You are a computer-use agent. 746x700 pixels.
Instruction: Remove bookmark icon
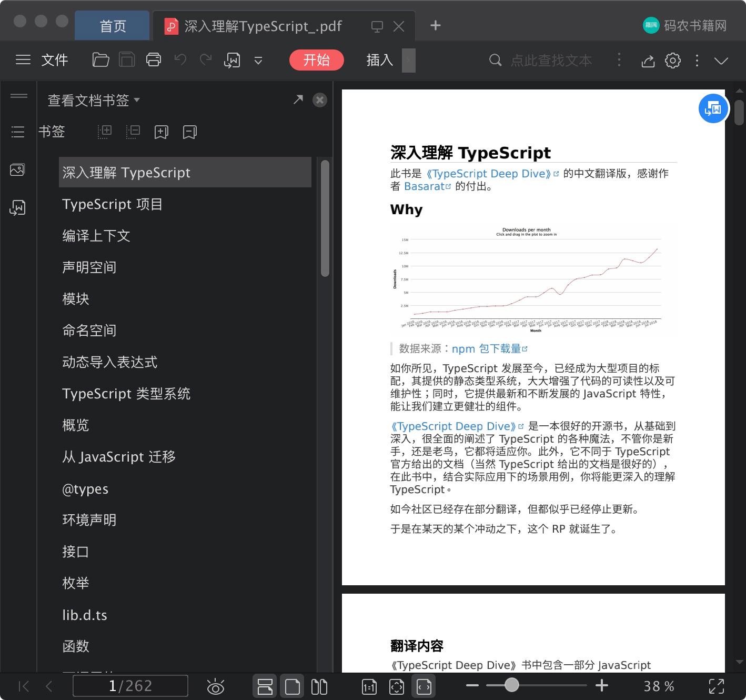pyautogui.click(x=190, y=132)
